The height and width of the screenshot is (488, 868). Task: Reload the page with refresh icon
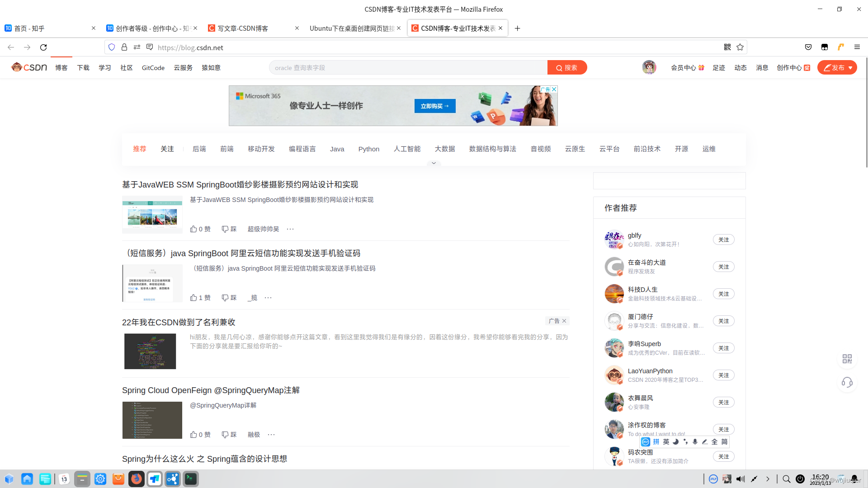[x=43, y=47]
